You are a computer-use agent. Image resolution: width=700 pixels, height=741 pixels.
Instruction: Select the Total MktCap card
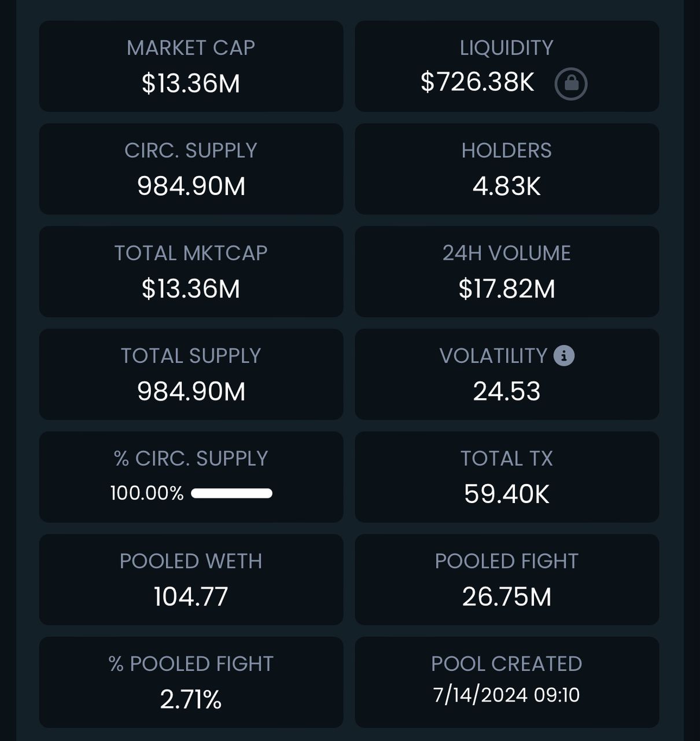(191, 272)
